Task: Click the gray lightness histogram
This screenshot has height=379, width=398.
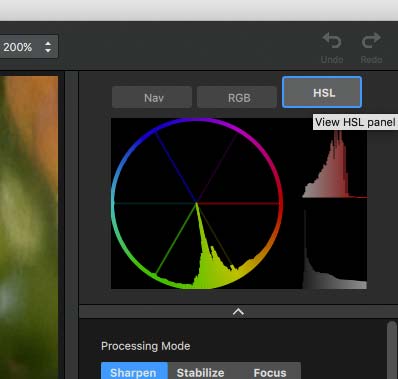Action: pyautogui.click(x=335, y=249)
